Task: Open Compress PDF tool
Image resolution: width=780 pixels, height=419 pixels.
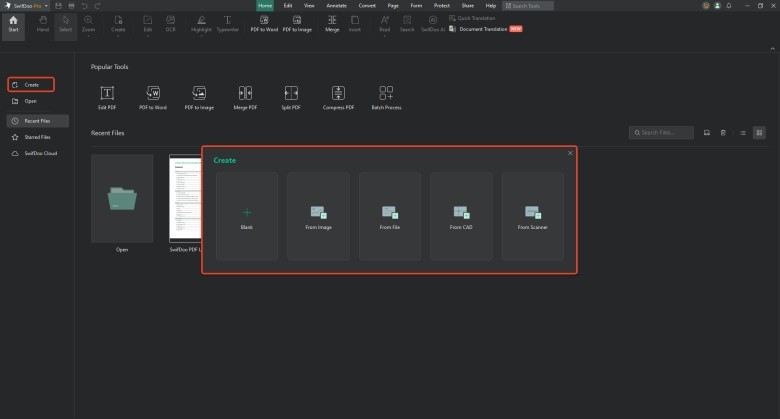Action: pos(338,98)
